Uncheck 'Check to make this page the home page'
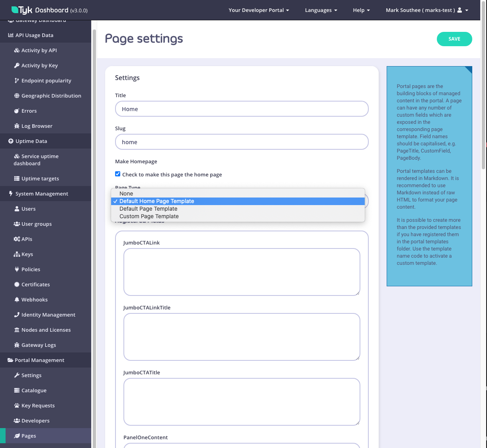The width and height of the screenshot is (487, 448). pos(117,174)
